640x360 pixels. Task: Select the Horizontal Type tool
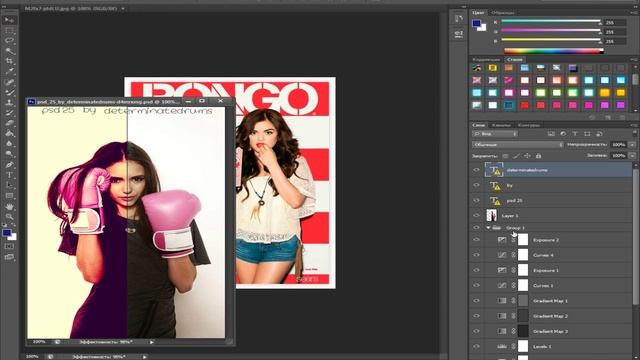pos(9,175)
